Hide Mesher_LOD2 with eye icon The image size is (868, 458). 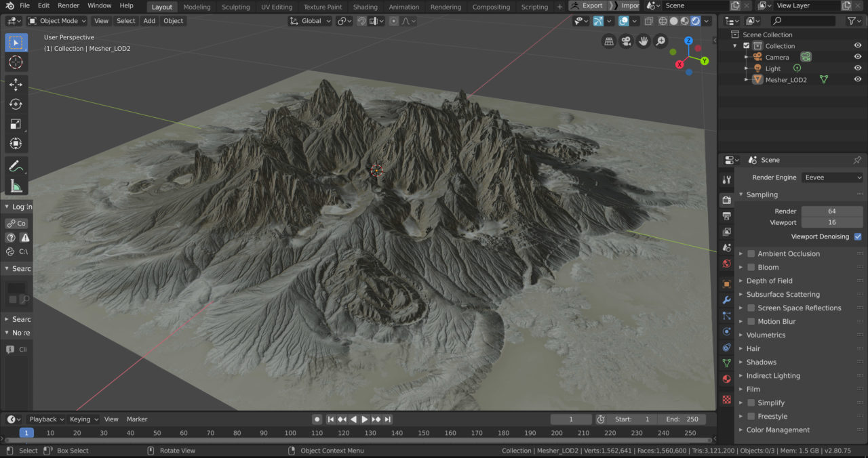(x=858, y=80)
